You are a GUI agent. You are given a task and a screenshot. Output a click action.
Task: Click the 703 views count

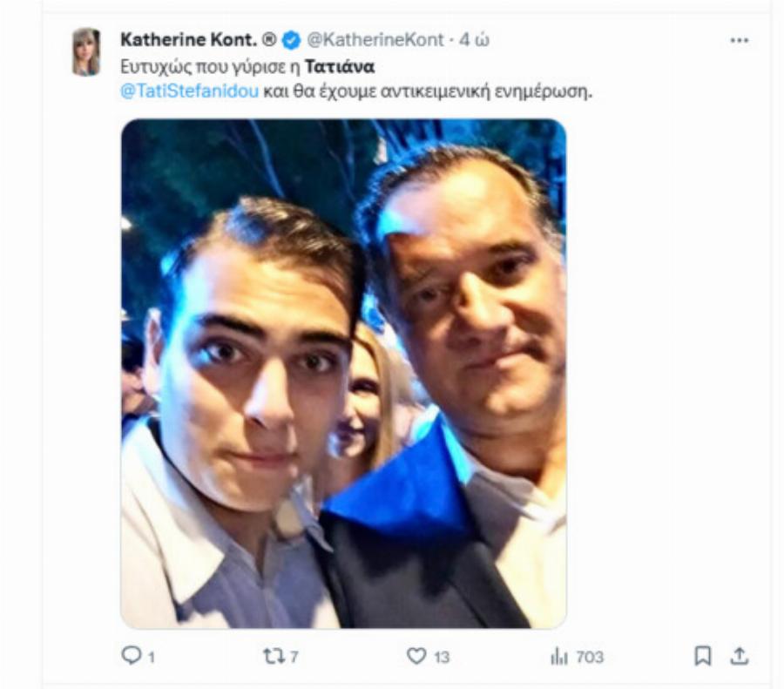tap(590, 657)
